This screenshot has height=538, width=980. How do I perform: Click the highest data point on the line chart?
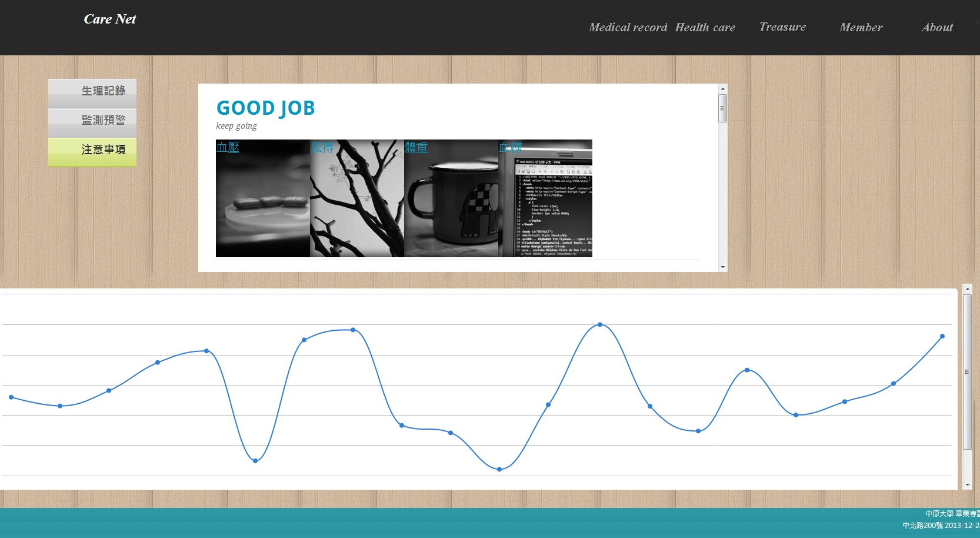point(600,324)
